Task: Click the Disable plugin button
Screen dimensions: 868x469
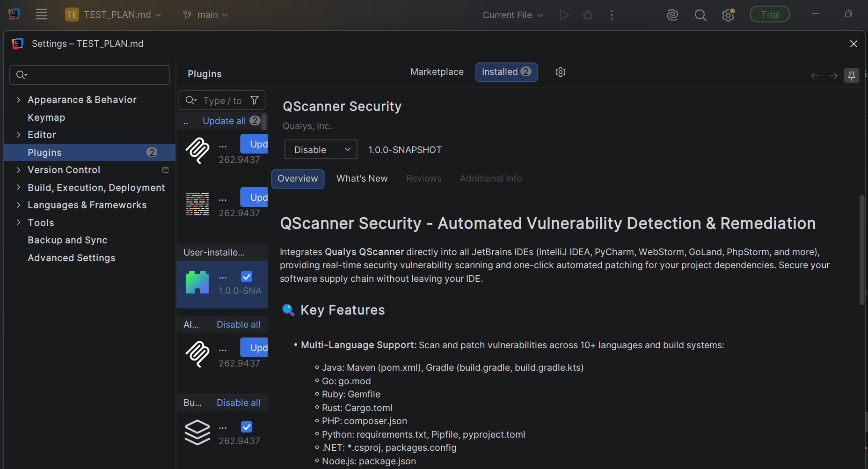Action: 311,150
